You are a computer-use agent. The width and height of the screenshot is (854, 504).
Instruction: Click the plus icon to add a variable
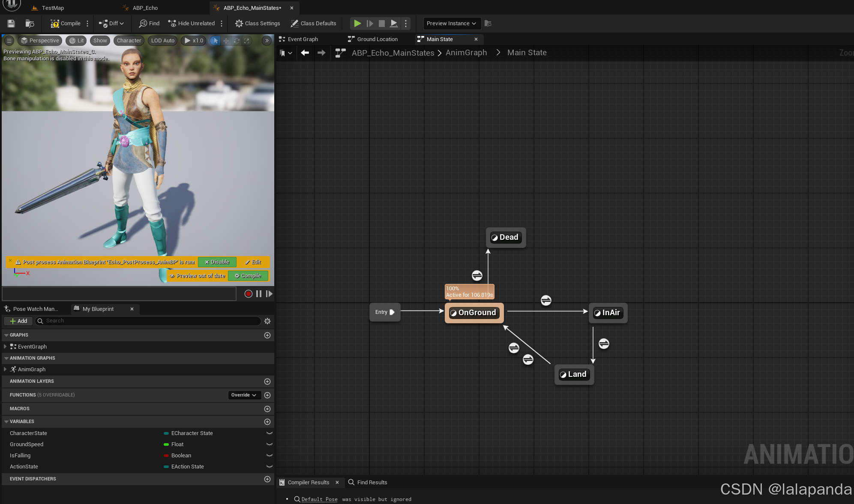(x=267, y=422)
